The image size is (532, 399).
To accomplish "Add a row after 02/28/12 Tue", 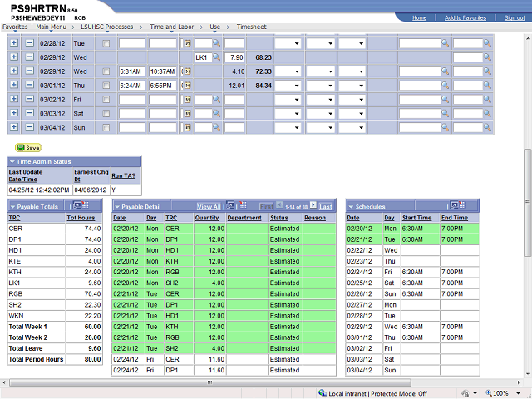I will point(14,42).
